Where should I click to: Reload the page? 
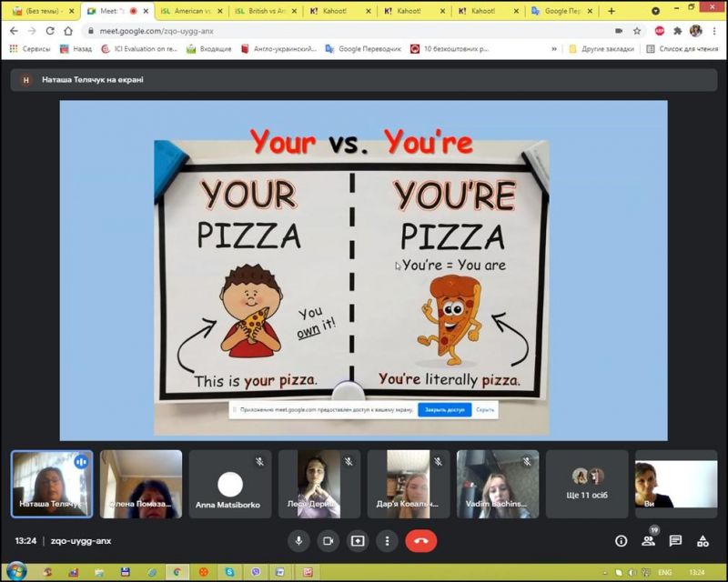coord(50,31)
